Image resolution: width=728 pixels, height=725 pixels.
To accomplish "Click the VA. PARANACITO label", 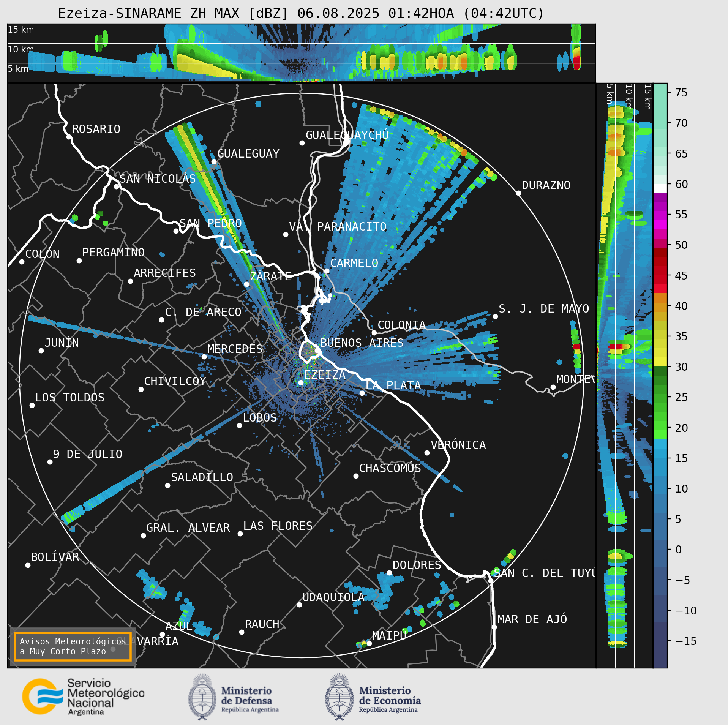I will point(338,227).
